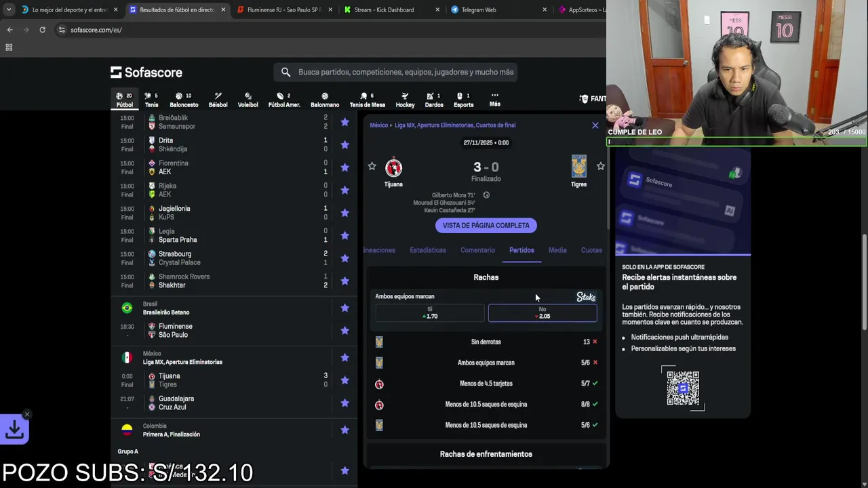The image size is (868, 488).
Task: Switch to the Cuotas tab
Action: (x=591, y=250)
